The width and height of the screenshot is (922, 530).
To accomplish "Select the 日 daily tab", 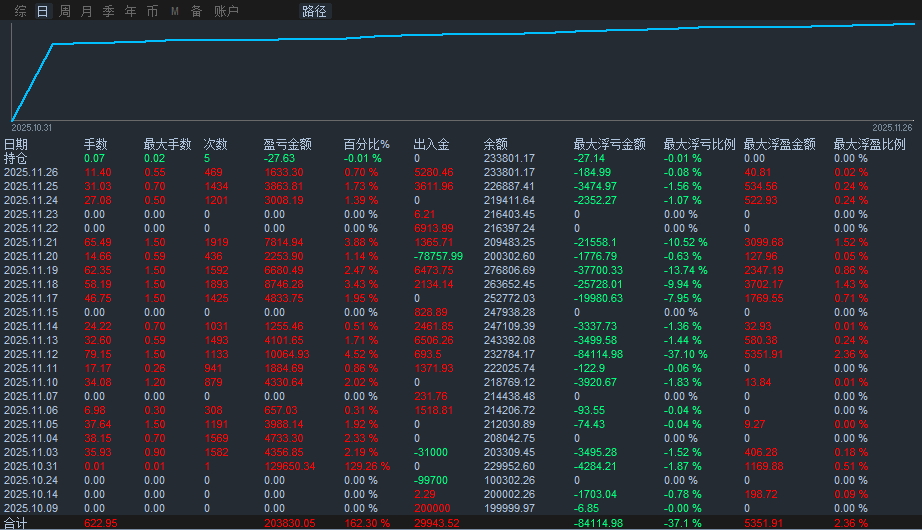I will [x=42, y=11].
